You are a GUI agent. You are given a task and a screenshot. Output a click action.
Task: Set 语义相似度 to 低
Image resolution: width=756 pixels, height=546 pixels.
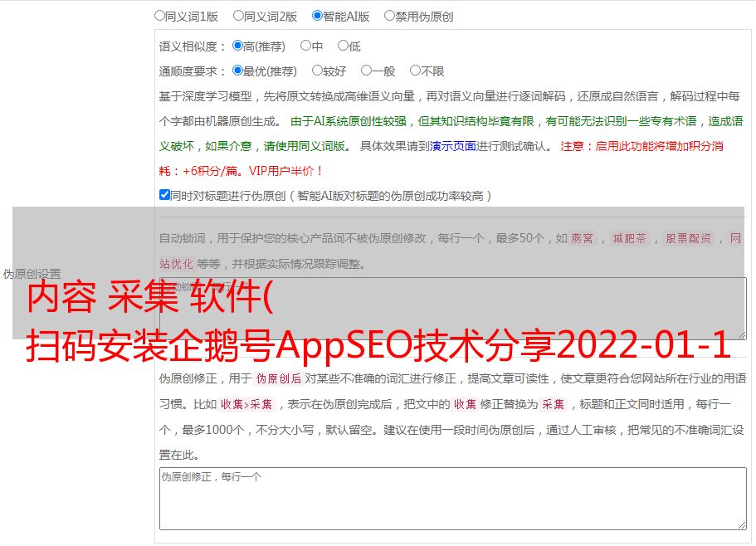click(x=343, y=46)
